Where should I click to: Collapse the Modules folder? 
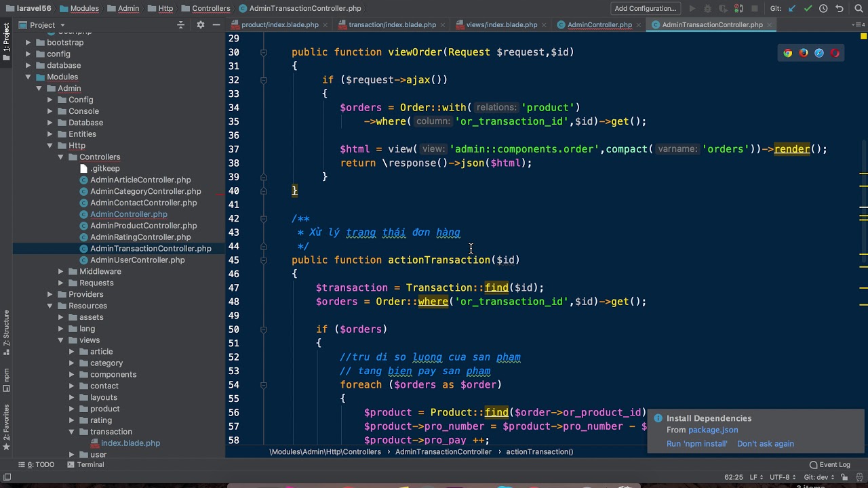point(28,77)
